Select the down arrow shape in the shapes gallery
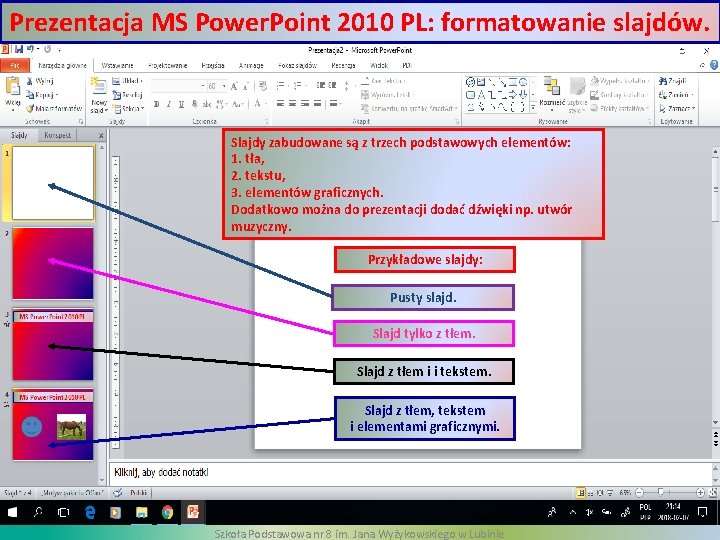 coord(523,95)
